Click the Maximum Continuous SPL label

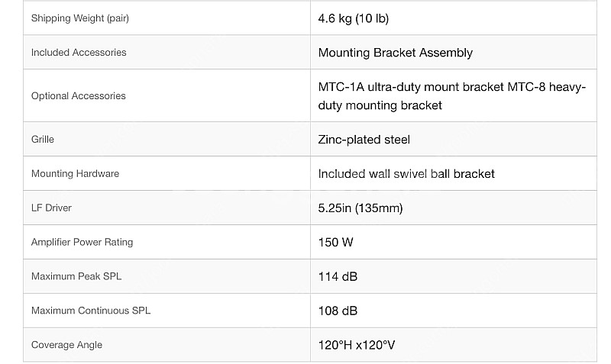pos(91,311)
